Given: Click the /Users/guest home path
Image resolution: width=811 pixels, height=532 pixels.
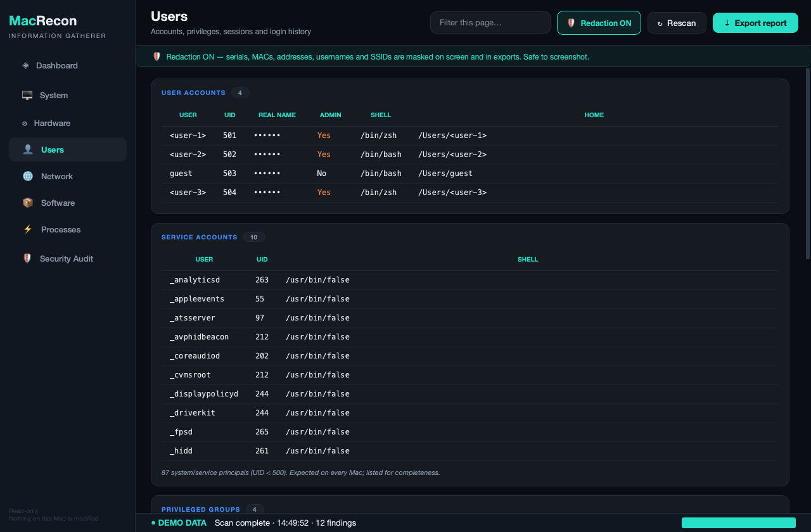Looking at the screenshot, I should pyautogui.click(x=445, y=174).
